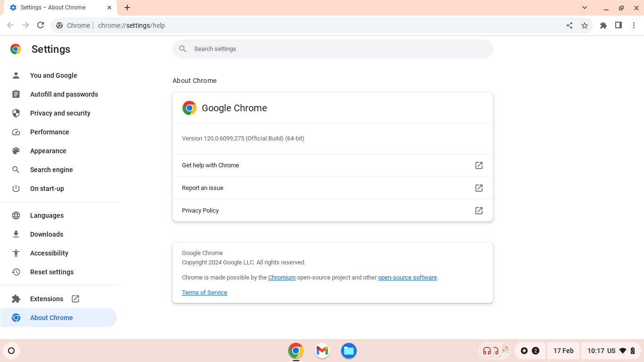Viewport: 644px width, 362px height.
Task: Click the launch icon next to Get help with Chrome
Action: pos(479,165)
